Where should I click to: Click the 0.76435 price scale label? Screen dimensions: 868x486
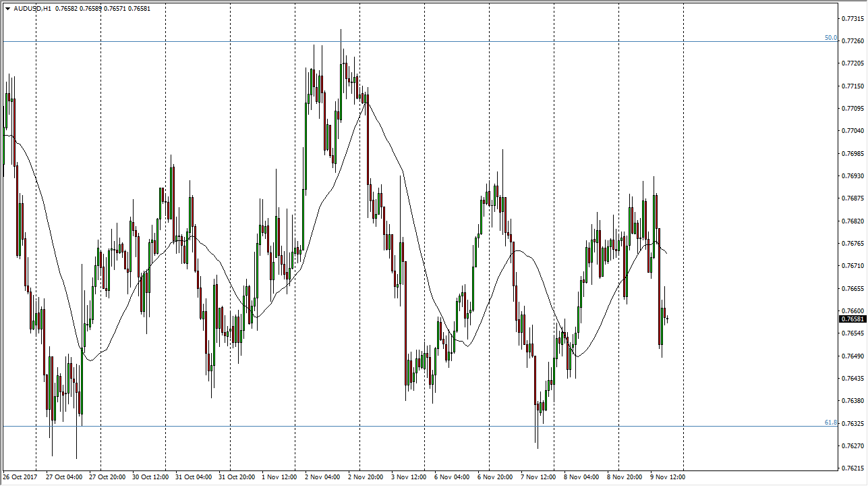[852, 378]
